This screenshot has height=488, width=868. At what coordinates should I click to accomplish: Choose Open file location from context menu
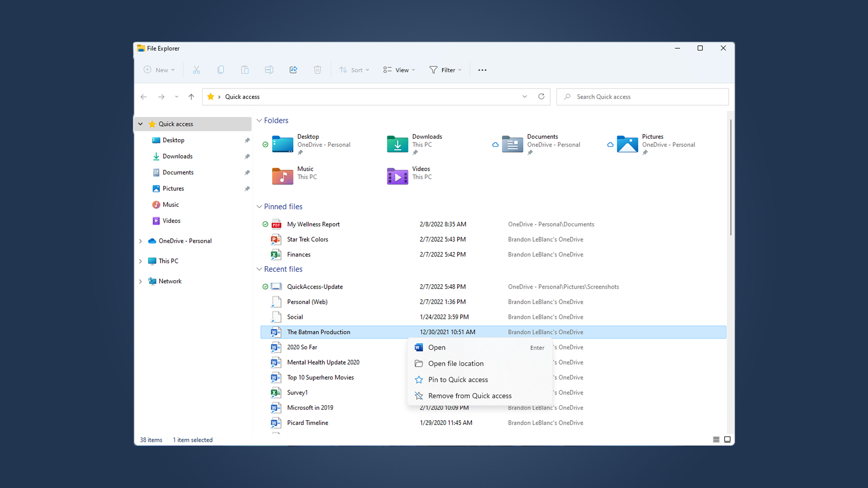pyautogui.click(x=456, y=363)
